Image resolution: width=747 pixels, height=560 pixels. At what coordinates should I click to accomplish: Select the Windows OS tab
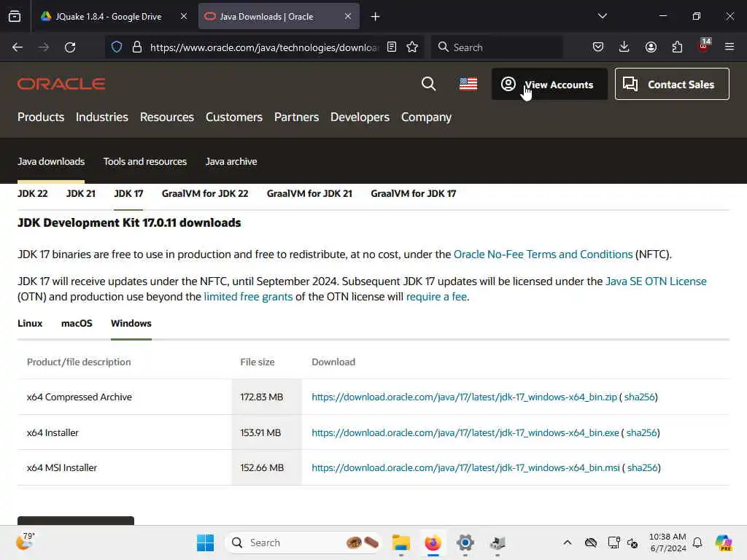(x=131, y=323)
